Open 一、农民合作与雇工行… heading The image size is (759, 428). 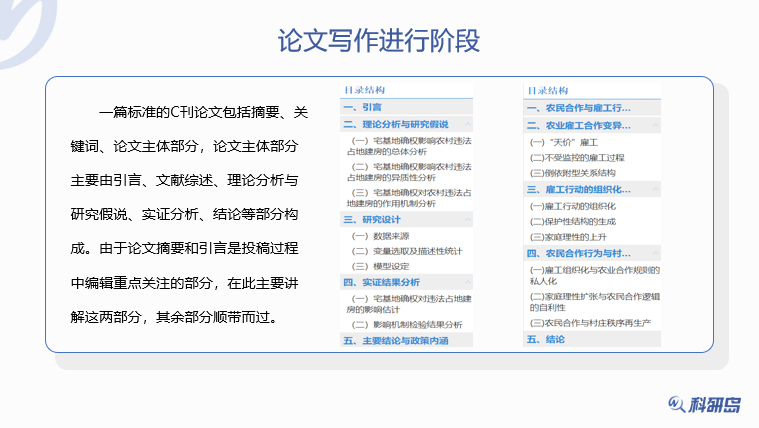point(578,108)
